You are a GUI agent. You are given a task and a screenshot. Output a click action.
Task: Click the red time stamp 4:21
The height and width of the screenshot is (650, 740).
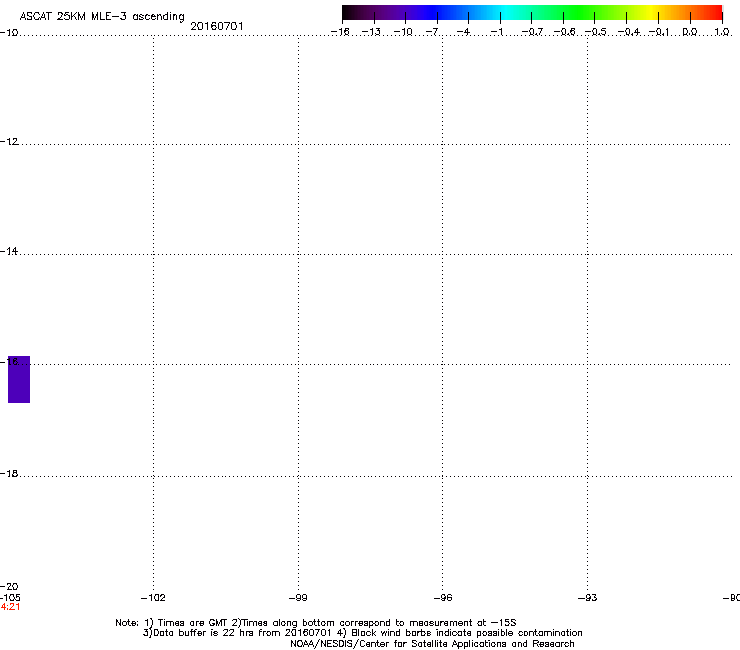pos(10,607)
